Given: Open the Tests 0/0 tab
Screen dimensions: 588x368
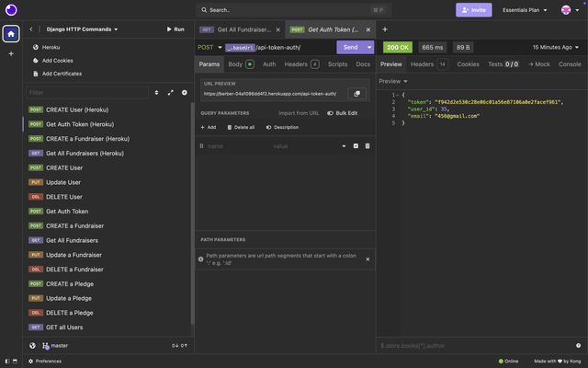Looking at the screenshot, I should coord(503,64).
